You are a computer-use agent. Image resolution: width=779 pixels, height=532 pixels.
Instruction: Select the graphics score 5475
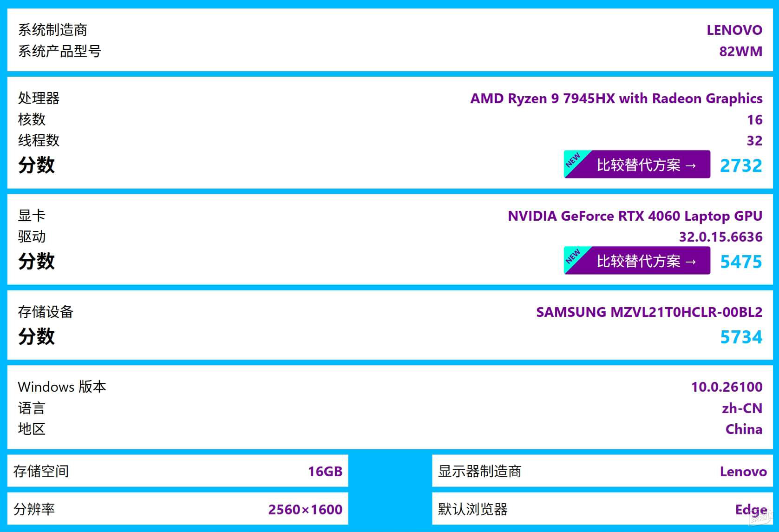pos(741,262)
